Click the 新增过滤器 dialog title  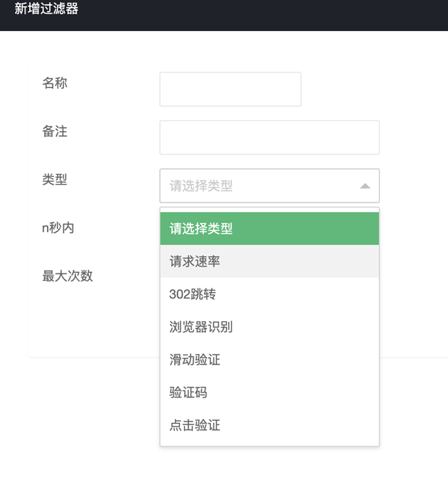click(46, 10)
